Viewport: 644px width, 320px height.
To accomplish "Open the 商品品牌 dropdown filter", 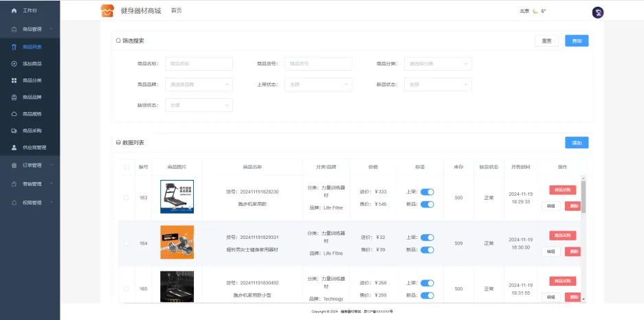I will point(199,84).
